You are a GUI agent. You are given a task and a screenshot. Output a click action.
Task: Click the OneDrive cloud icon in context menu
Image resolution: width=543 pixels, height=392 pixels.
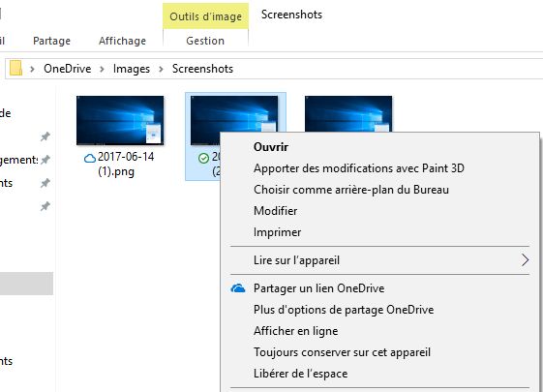(x=238, y=288)
